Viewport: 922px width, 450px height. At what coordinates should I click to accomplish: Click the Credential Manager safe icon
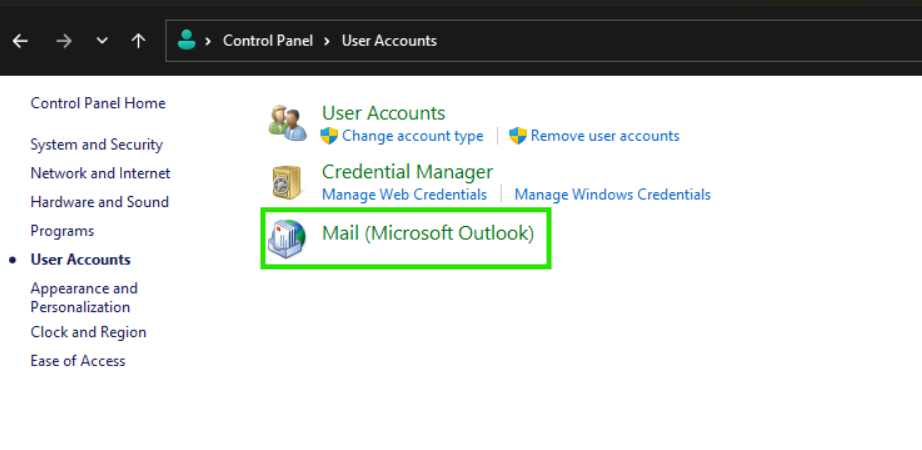point(286,182)
